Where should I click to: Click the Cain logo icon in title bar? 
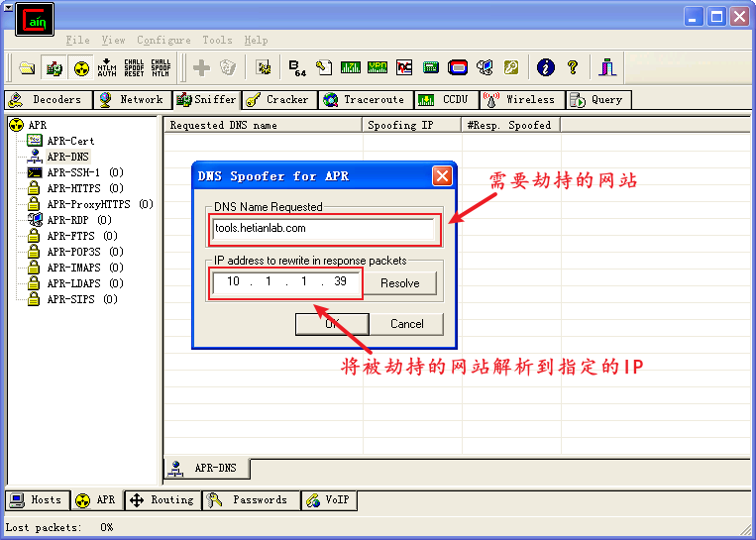35,19
